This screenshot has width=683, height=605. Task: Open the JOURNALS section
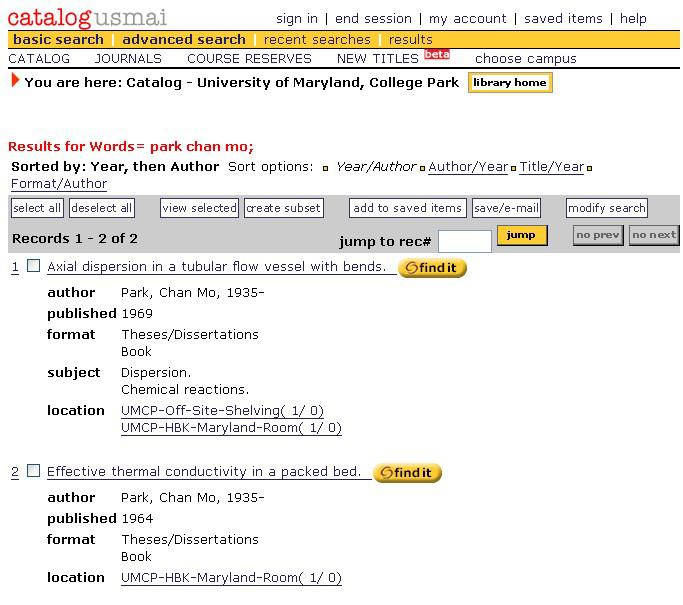128,58
